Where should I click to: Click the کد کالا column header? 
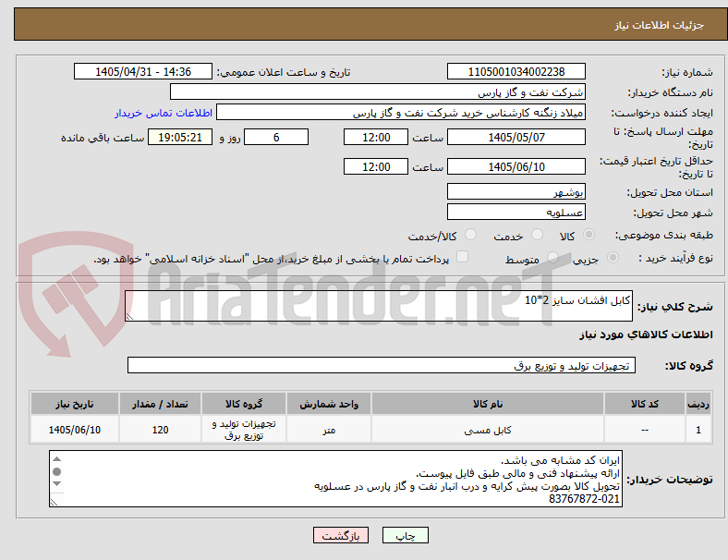point(645,404)
